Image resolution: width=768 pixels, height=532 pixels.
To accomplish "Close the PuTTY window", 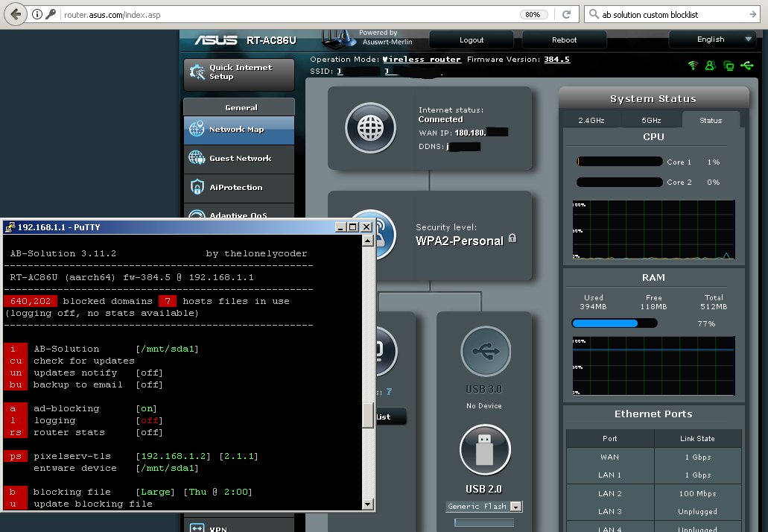I will 366,227.
